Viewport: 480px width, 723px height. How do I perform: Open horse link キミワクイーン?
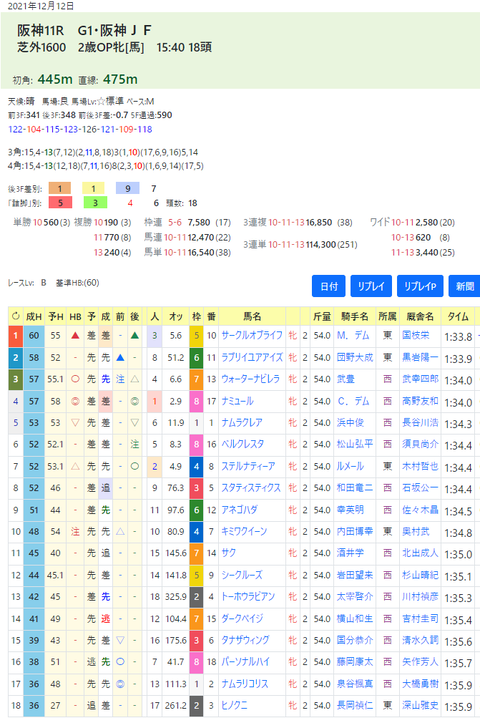click(x=244, y=531)
